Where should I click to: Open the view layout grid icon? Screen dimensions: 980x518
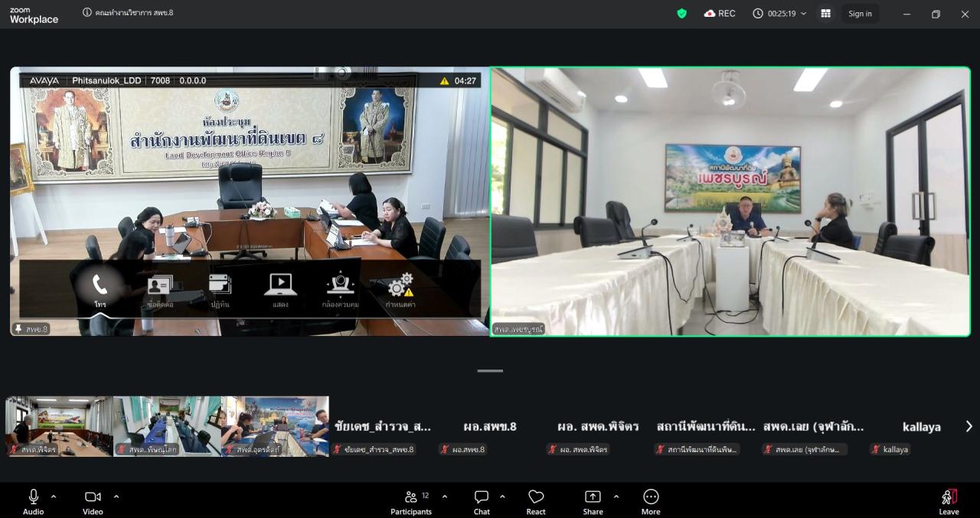tap(825, 13)
